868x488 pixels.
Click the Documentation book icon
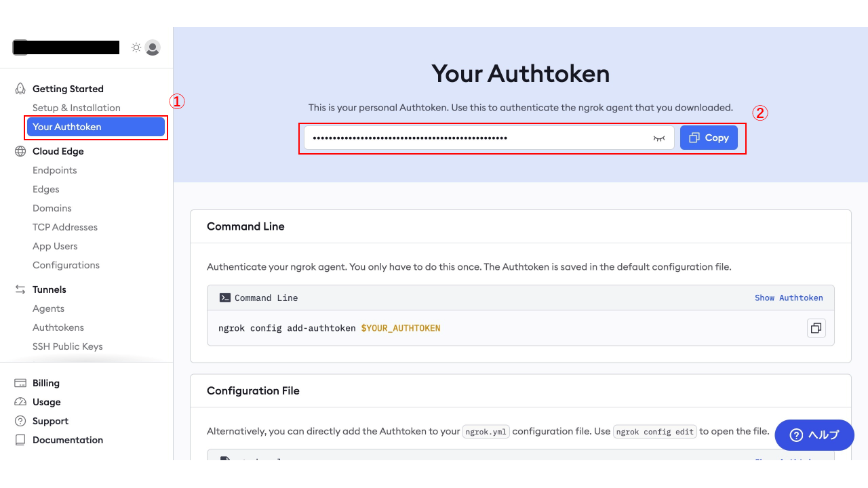click(20, 440)
